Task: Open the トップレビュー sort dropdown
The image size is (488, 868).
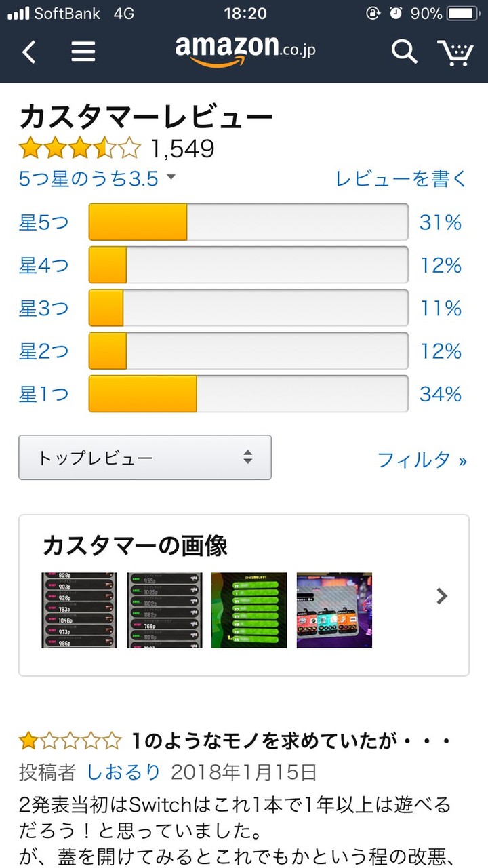Action: (145, 458)
